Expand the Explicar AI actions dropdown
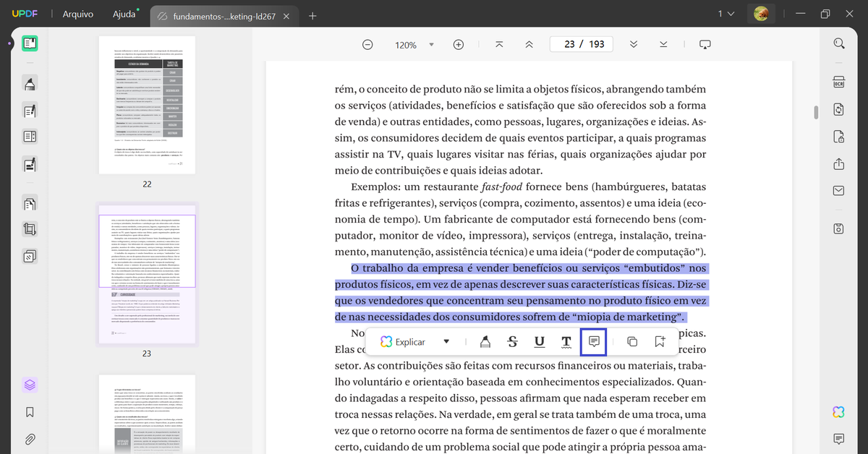Screen dimensions: 868x454 (x=446, y=341)
